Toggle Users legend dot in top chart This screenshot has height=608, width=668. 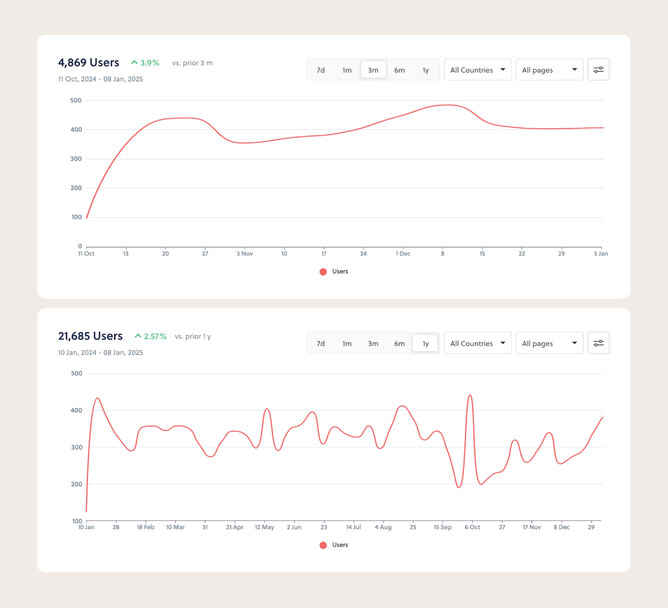pos(323,272)
